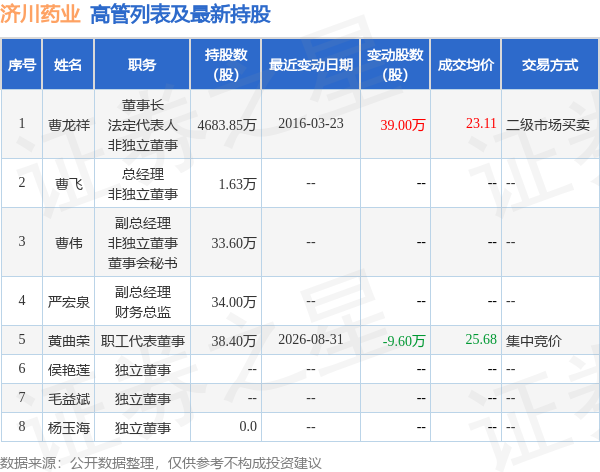This screenshot has width=600, height=472.
Task: Click the 4683.85万 shareholding cell
Action: click(x=227, y=125)
